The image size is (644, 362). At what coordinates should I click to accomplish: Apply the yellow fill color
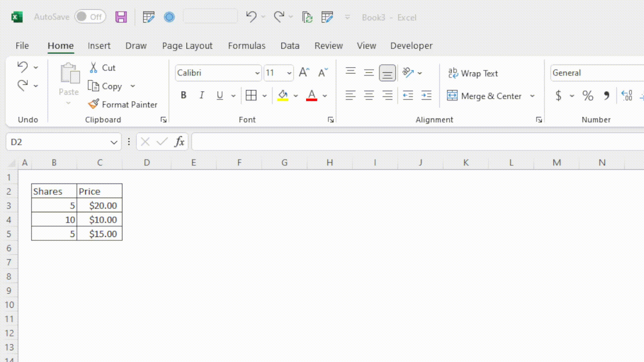tap(283, 96)
